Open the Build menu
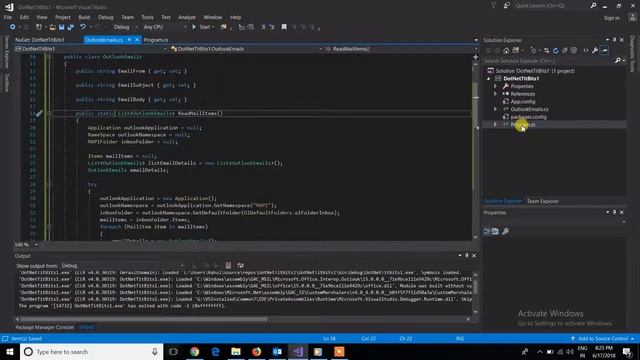640x360 pixels. (x=84, y=17)
